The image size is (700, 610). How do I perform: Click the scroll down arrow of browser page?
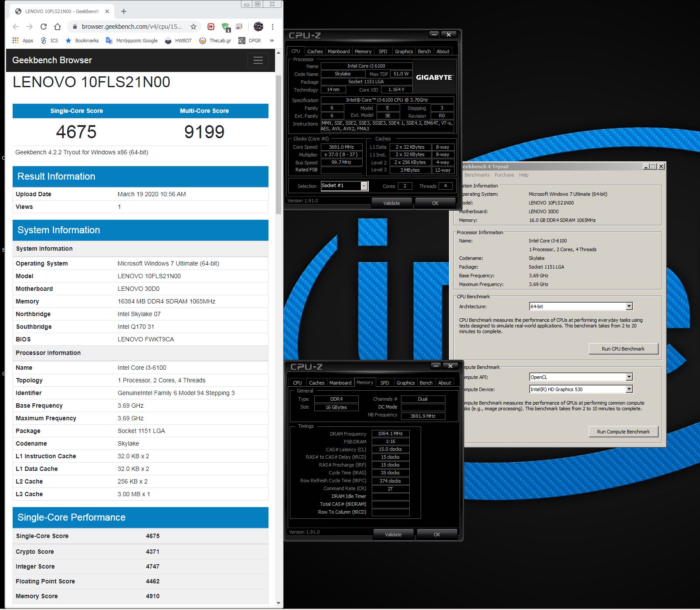point(279,603)
